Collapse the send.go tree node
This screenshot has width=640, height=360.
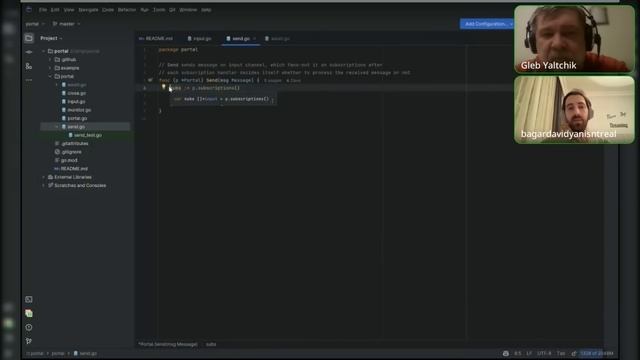click(x=57, y=127)
